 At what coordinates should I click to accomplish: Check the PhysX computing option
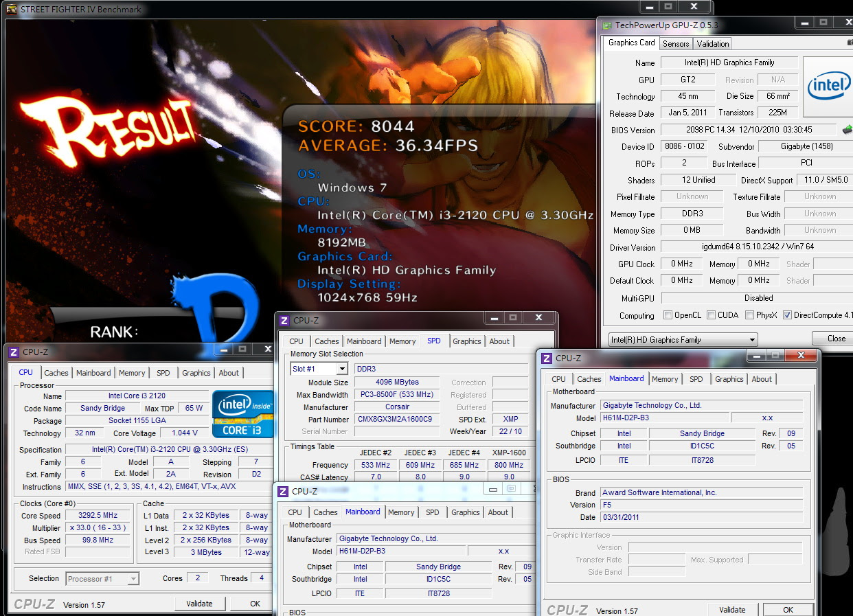point(751,315)
